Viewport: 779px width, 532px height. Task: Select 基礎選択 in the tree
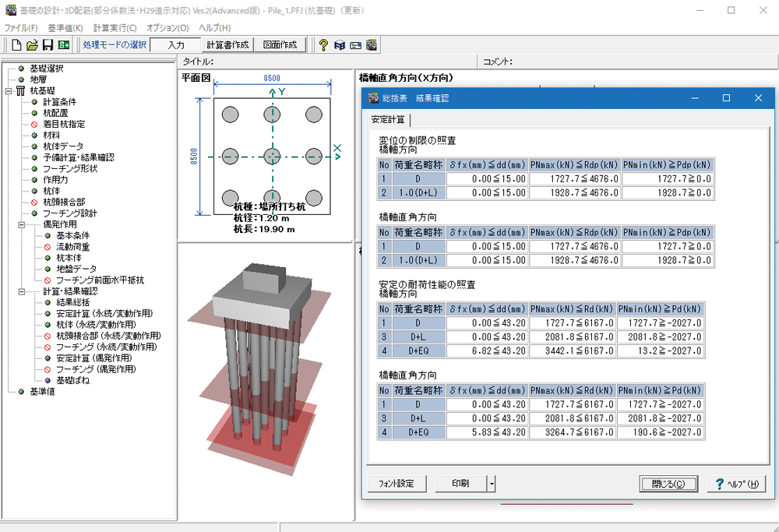pyautogui.click(x=47, y=69)
